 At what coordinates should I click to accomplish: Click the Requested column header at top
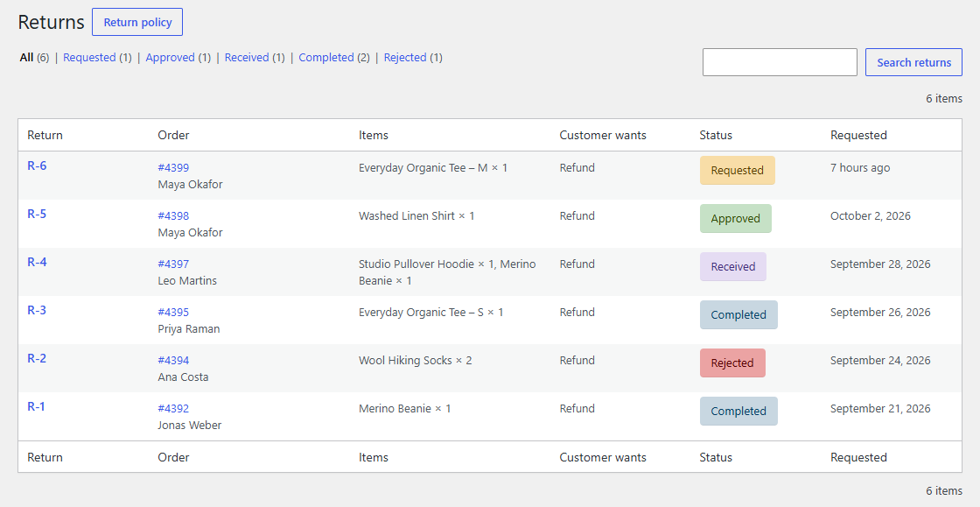pyautogui.click(x=858, y=135)
